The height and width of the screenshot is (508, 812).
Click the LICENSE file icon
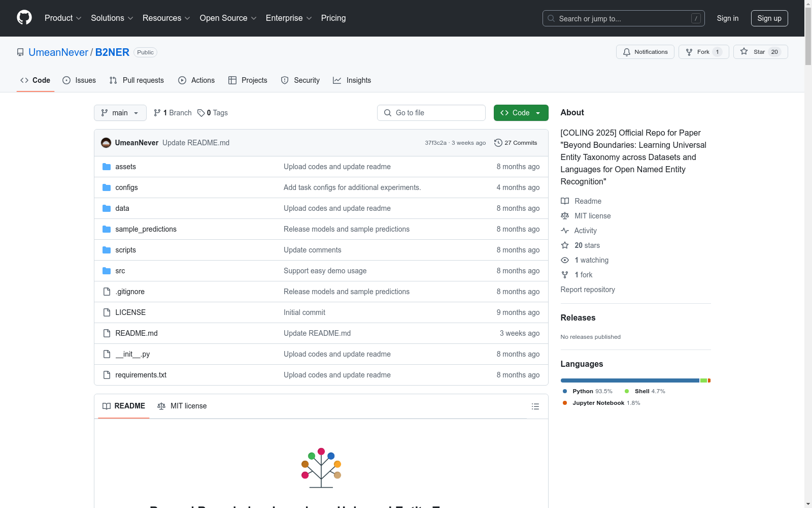(107, 312)
